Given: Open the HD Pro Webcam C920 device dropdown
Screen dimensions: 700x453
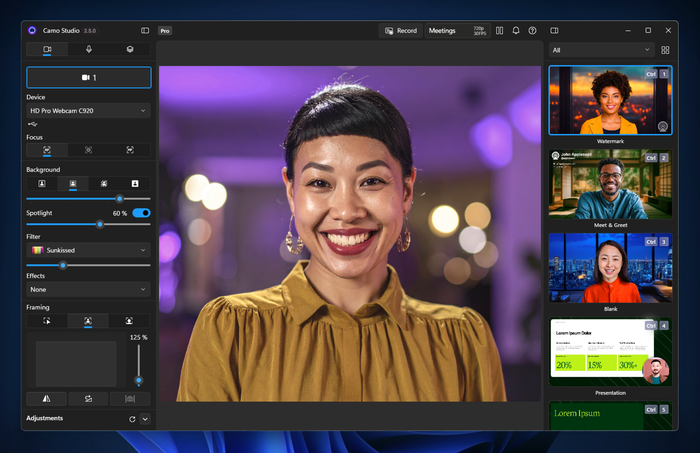Looking at the screenshot, I should pyautogui.click(x=88, y=111).
